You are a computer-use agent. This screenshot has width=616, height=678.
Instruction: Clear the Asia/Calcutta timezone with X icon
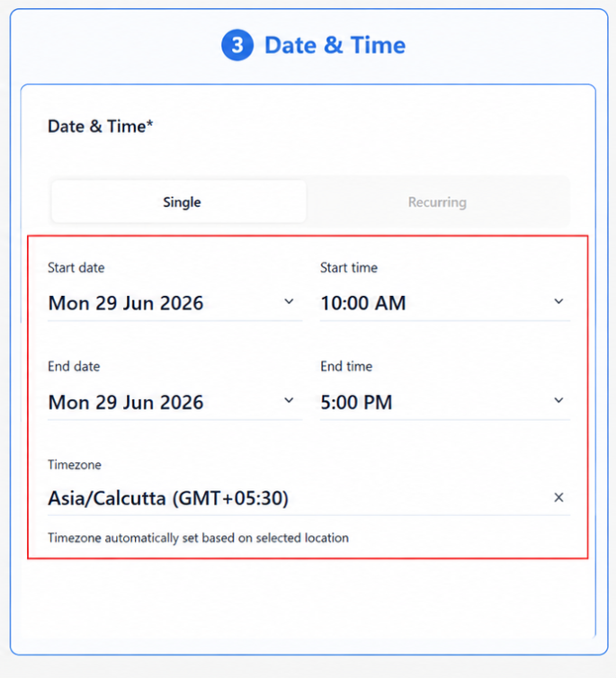(x=558, y=497)
